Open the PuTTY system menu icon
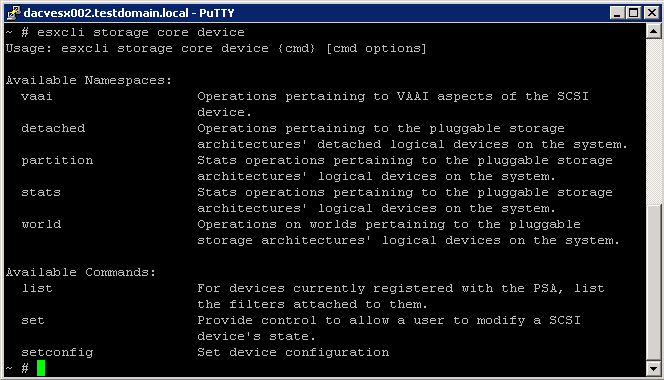This screenshot has width=664, height=380. click(14, 13)
